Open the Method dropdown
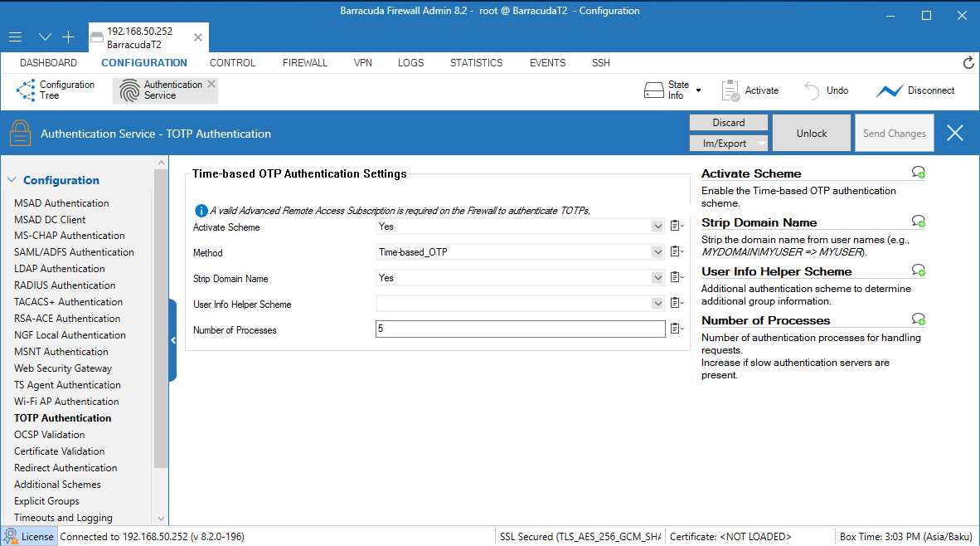Screen dimensions: 980x546 coord(657,252)
